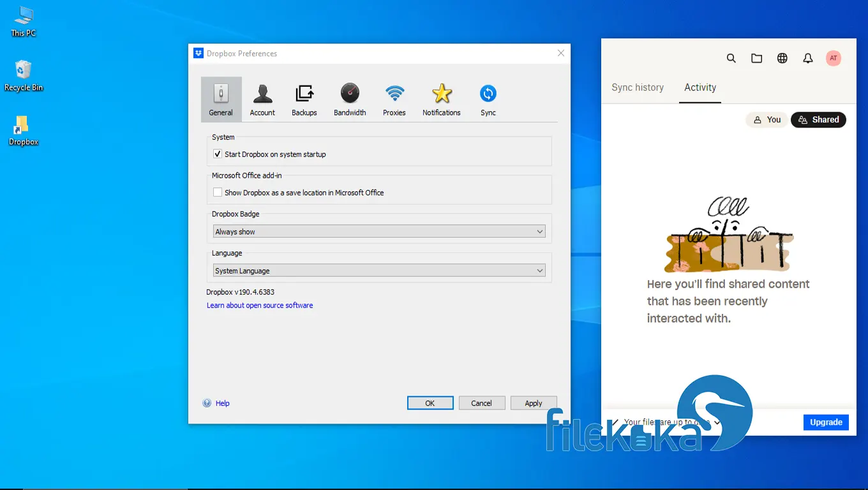Click the blue Help question icon
The height and width of the screenshot is (490, 868).
(207, 403)
